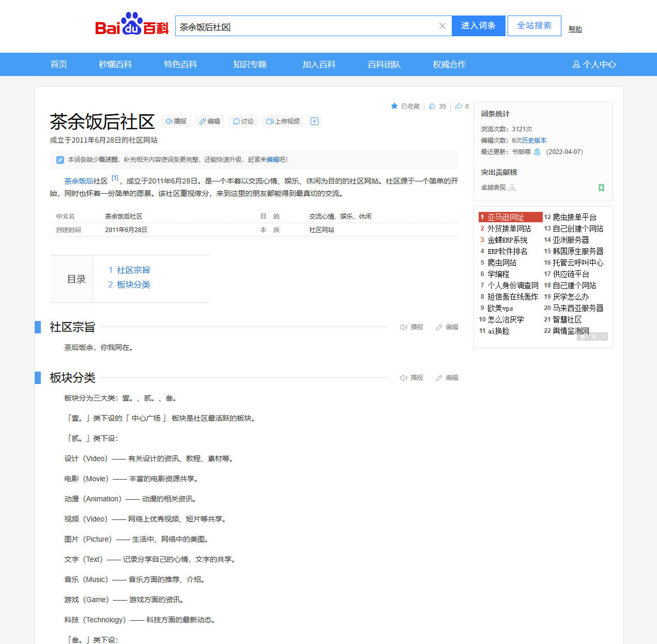Click the 爬虫接单平台 ad link

coord(574,217)
